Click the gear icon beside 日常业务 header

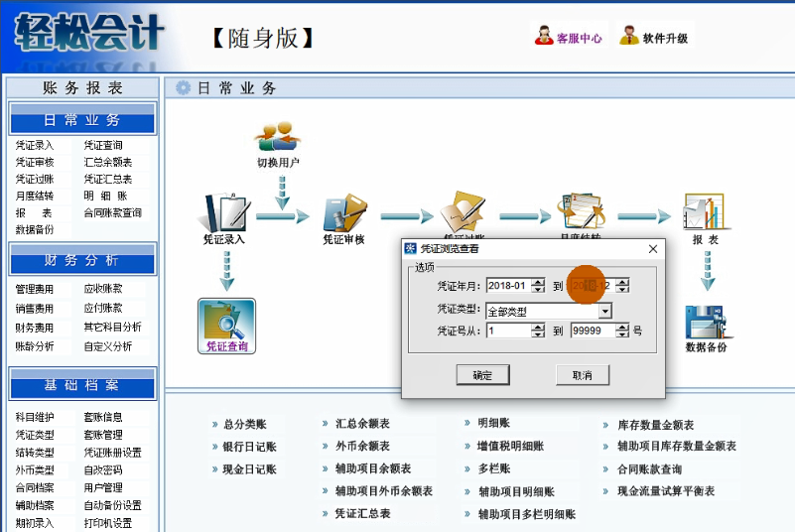click(183, 87)
